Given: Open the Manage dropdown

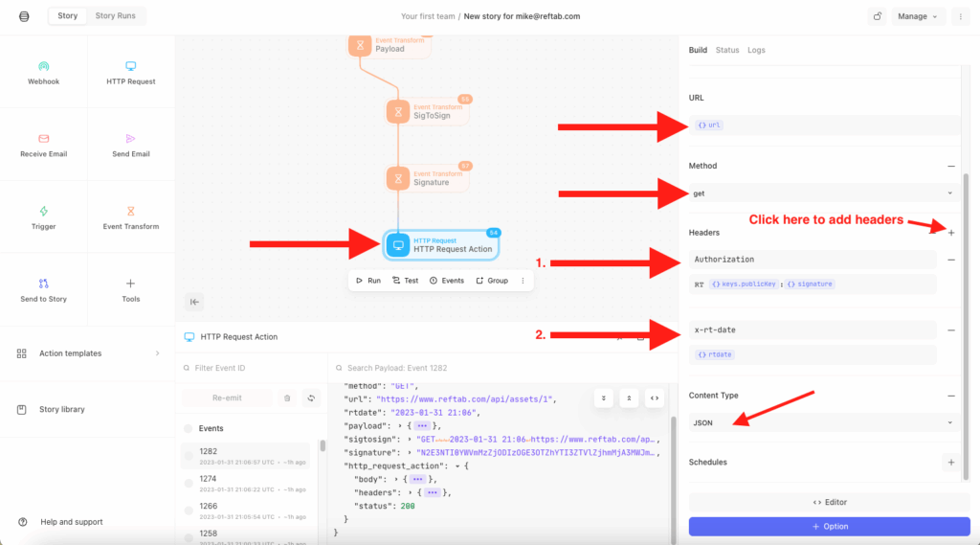Looking at the screenshot, I should [x=918, y=16].
